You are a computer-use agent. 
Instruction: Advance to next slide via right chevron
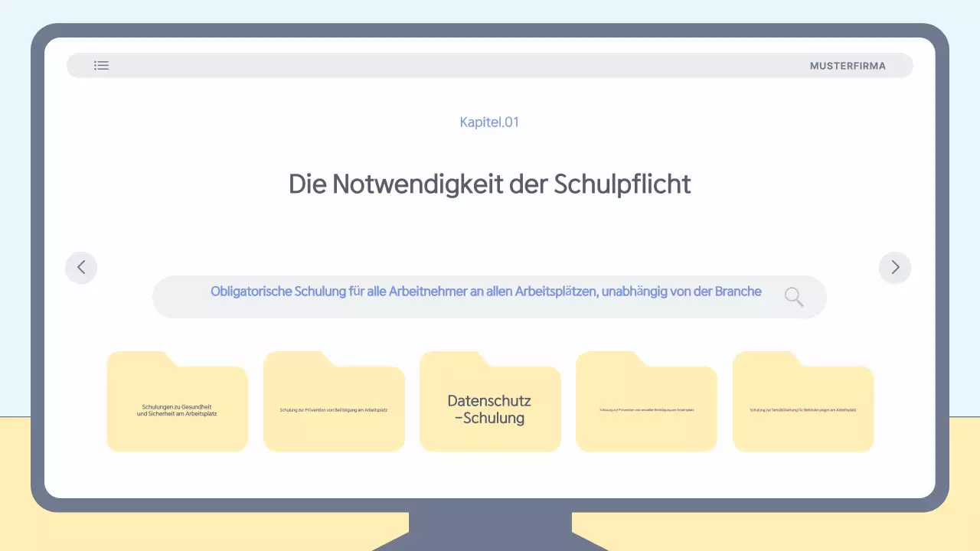pos(894,267)
